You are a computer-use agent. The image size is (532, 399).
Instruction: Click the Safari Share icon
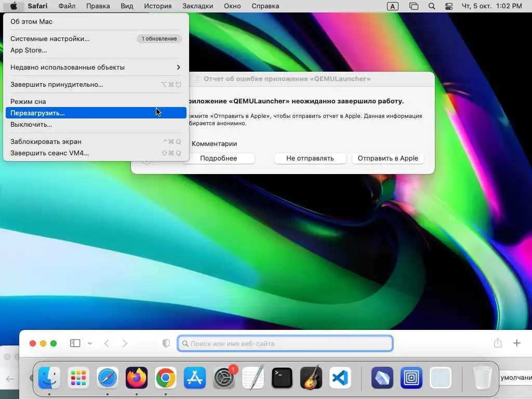point(498,343)
